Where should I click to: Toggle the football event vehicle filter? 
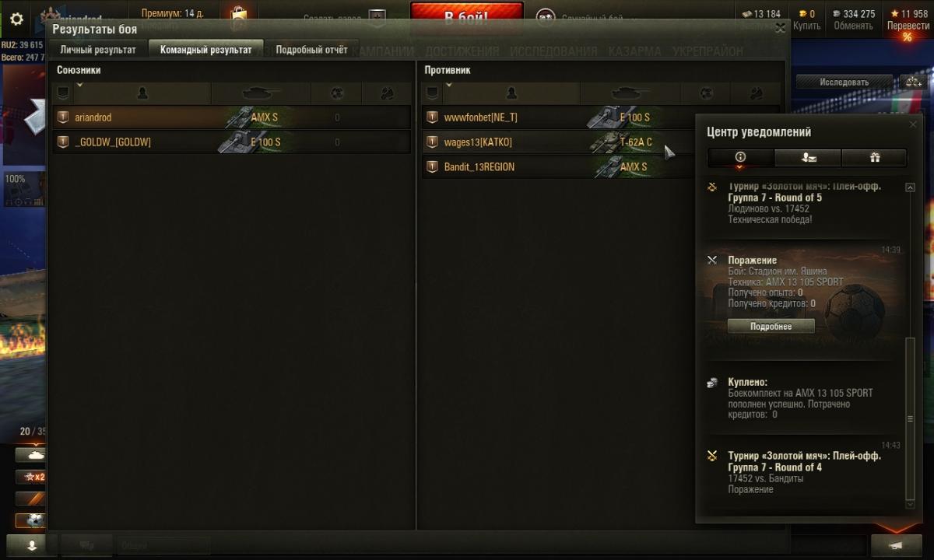pos(33,520)
